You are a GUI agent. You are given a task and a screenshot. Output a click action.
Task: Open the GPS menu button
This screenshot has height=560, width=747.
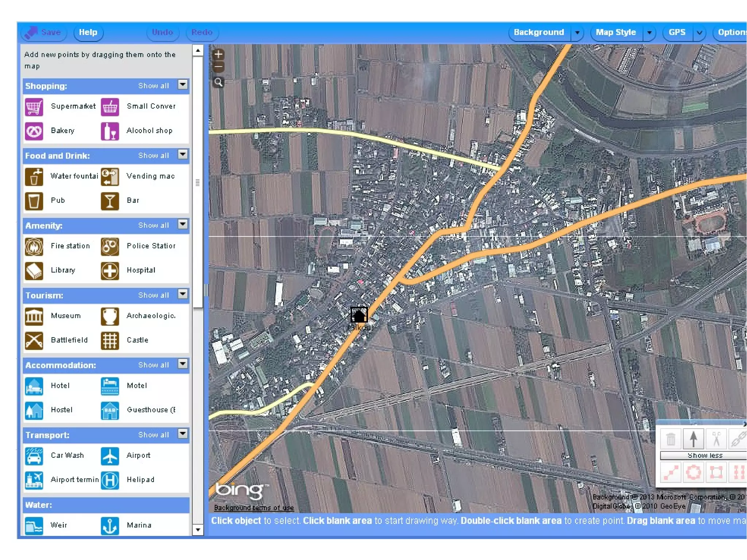coord(677,32)
